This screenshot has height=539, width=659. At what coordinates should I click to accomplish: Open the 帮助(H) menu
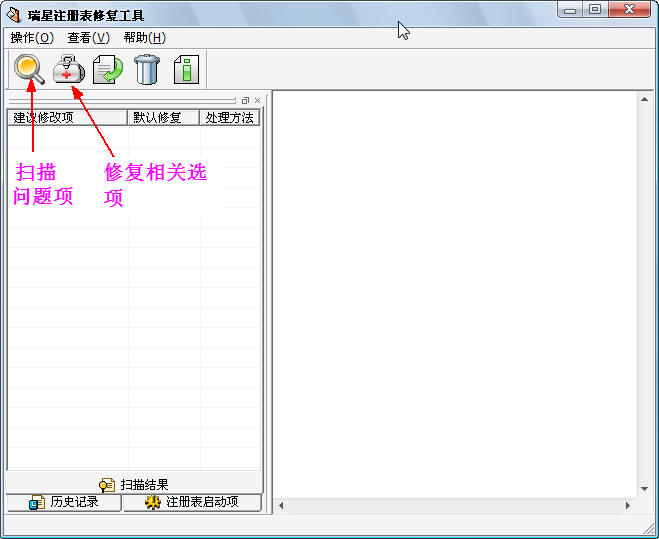(145, 38)
